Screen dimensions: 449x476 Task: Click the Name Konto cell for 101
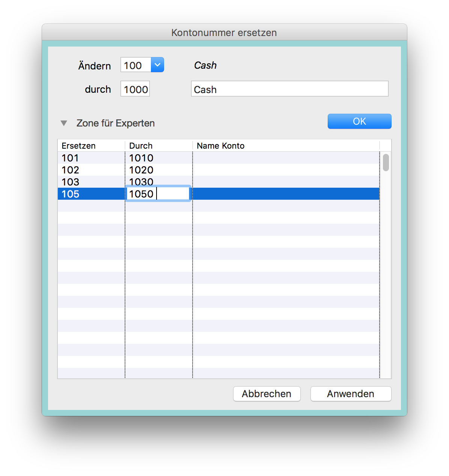(x=285, y=158)
